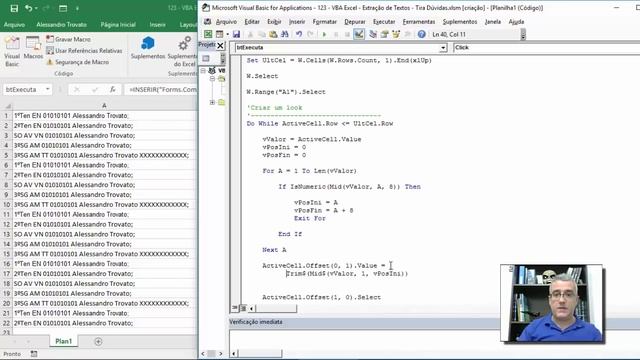The width and height of the screenshot is (640, 360).
Task: Open Object Browser icon in VBA toolbar
Action: [x=396, y=34]
